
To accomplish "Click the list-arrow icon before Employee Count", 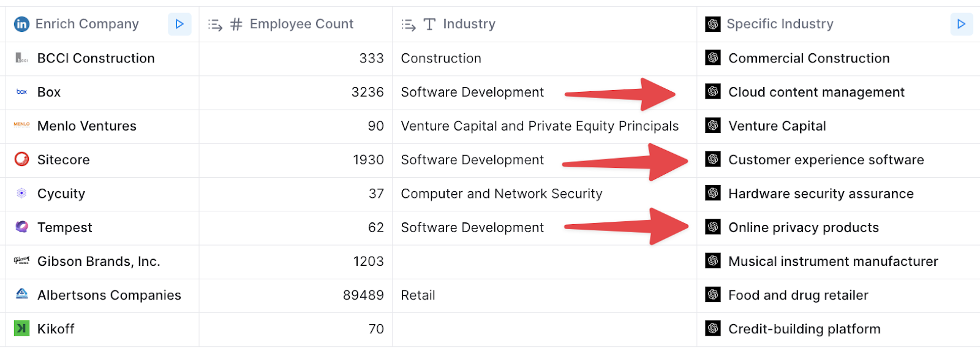I will click(x=215, y=25).
